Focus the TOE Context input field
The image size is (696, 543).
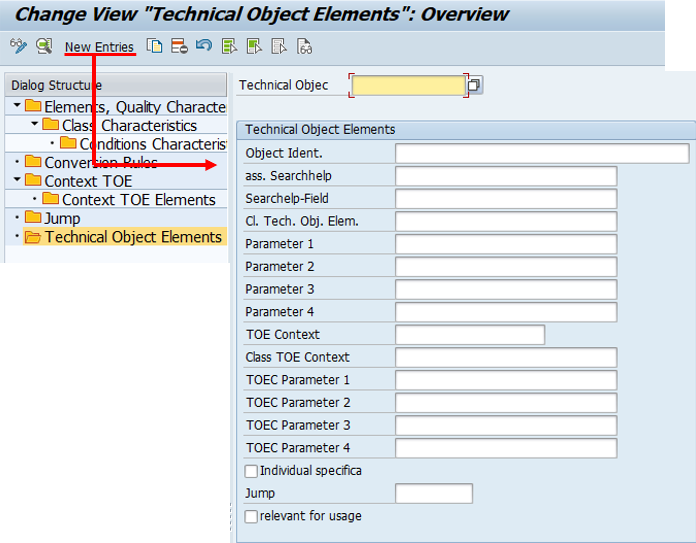[469, 334]
